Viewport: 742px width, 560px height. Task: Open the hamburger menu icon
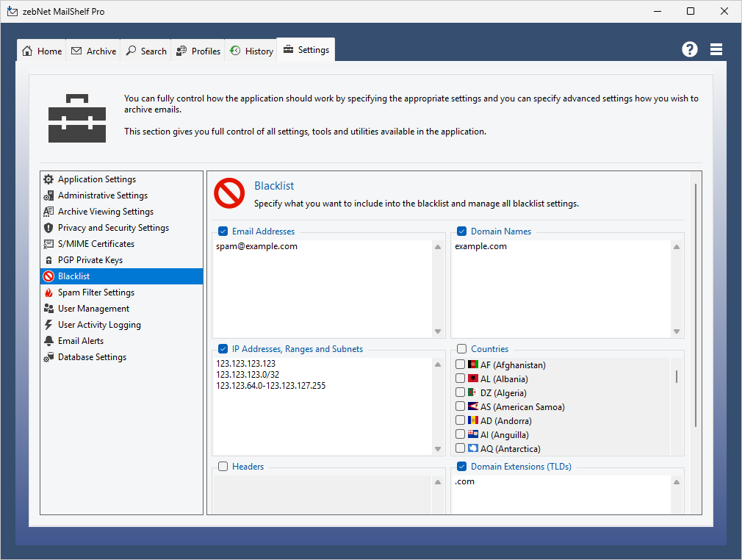pos(716,49)
